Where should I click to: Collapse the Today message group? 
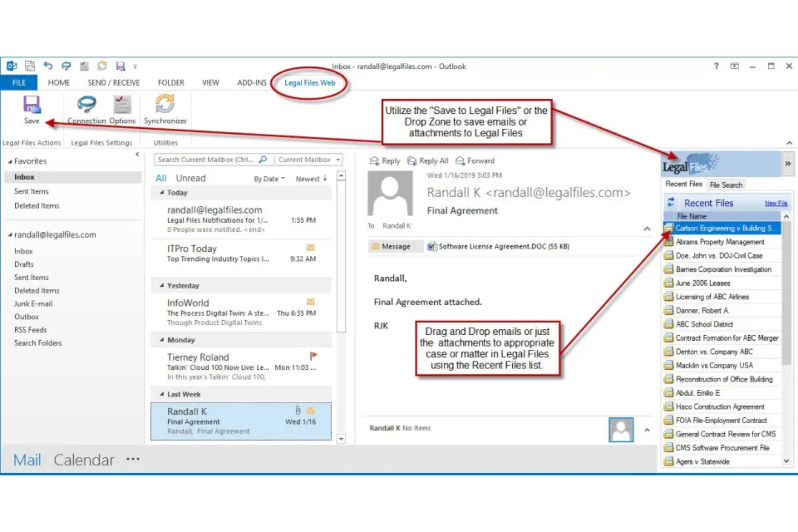click(x=161, y=192)
